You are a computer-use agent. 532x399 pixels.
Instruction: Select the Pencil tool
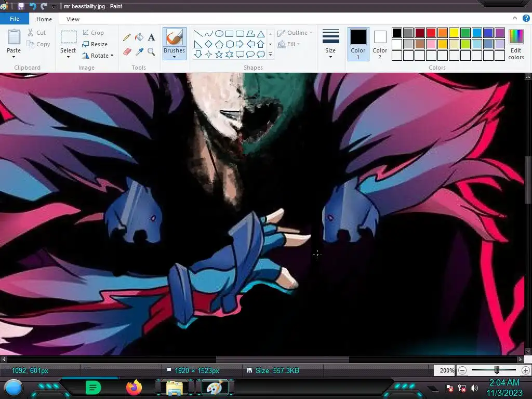[x=127, y=37]
